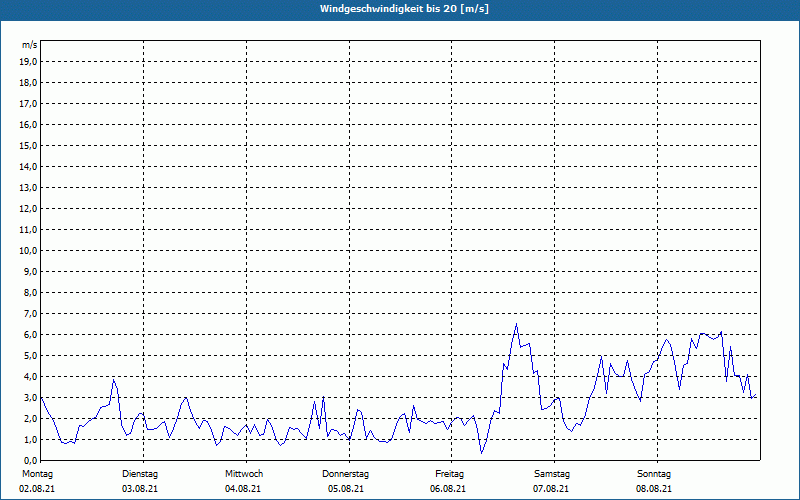The image size is (800, 500).
Task: Click the "8,0" y-axis value
Action: (31, 292)
